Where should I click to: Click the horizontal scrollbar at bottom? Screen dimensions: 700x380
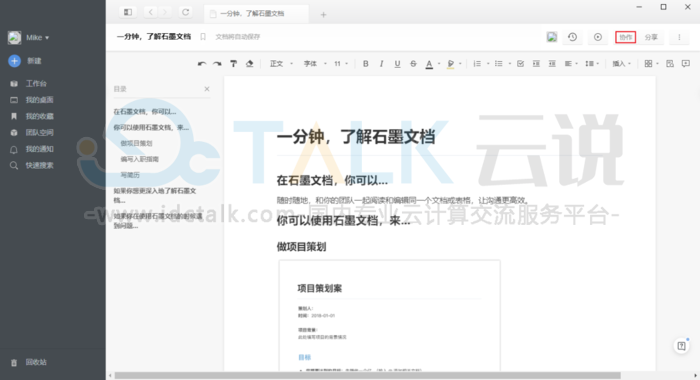tap(367, 376)
